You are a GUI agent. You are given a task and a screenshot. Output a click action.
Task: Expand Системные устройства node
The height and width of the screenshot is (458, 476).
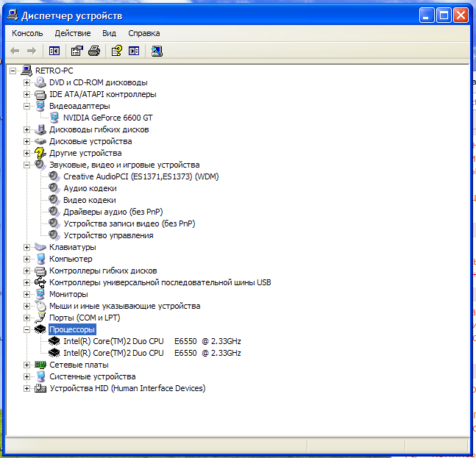click(x=26, y=376)
